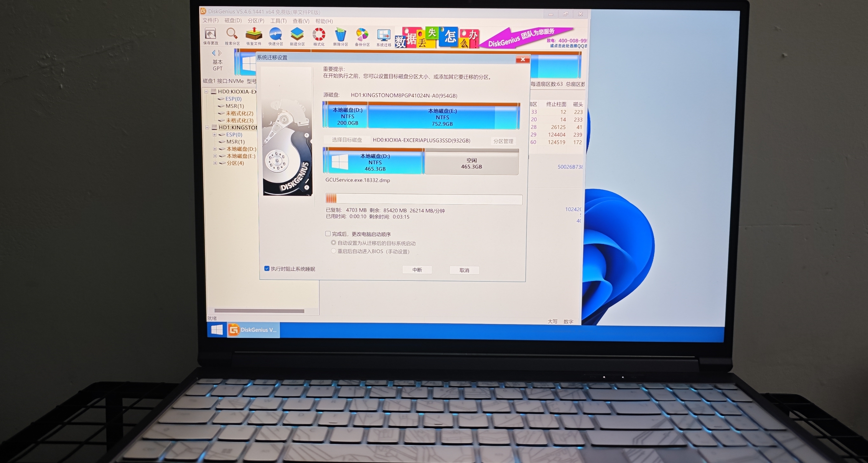The height and width of the screenshot is (463, 868).
Task: Select MSR(1) under HD1:KINGSTON in tree
Action: (x=235, y=142)
